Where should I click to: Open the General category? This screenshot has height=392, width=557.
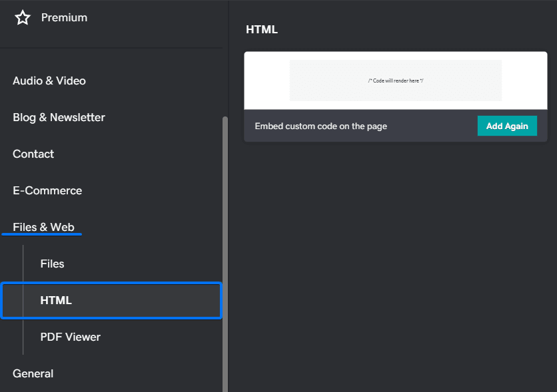[33, 373]
